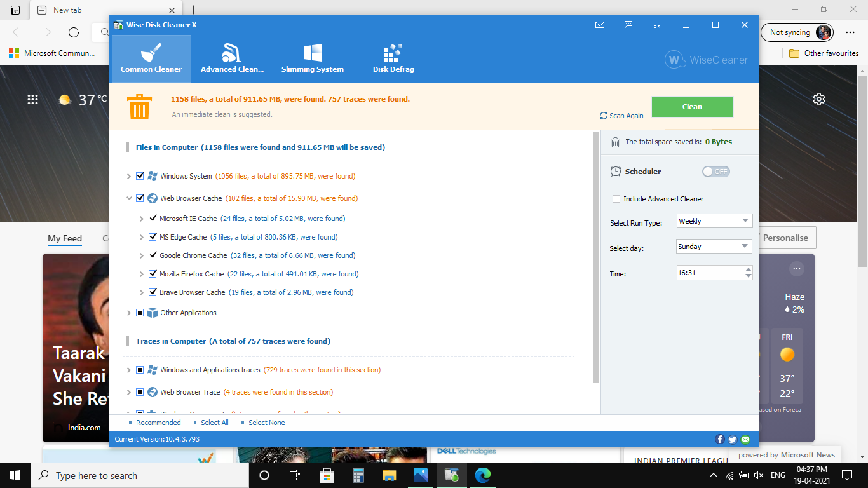Click the Other Applications box icon
The width and height of the screenshot is (868, 488).
coord(153,313)
